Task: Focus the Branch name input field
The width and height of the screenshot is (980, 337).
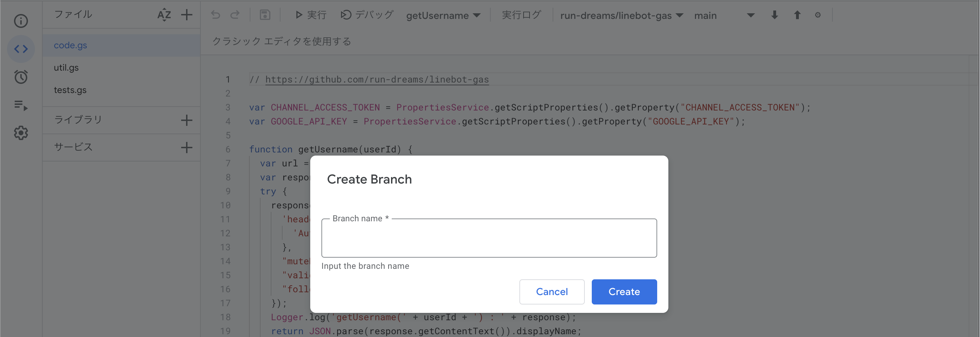Action: 489,238
